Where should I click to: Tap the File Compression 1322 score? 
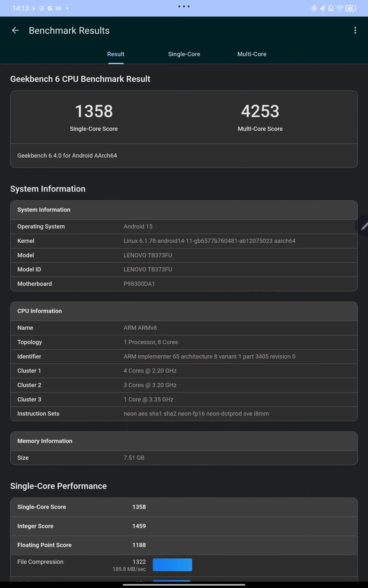point(139,562)
